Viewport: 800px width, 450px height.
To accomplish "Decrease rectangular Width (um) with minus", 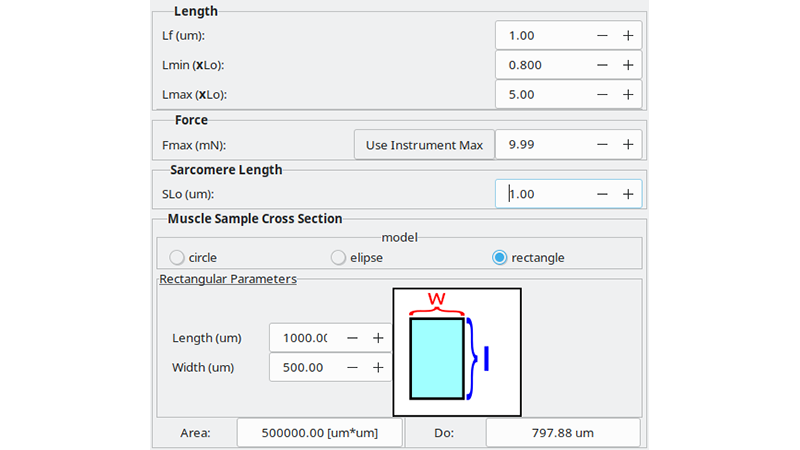I will pos(352,367).
